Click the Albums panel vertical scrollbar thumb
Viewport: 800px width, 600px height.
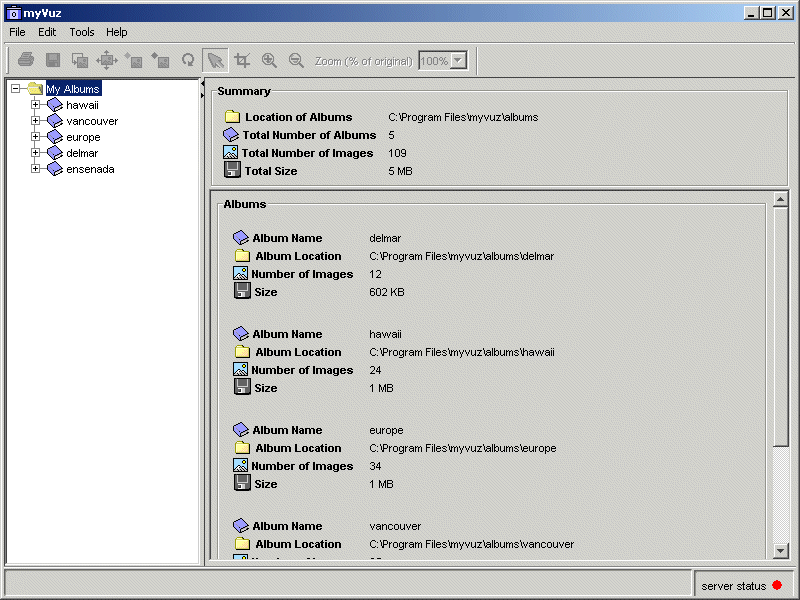(780, 327)
